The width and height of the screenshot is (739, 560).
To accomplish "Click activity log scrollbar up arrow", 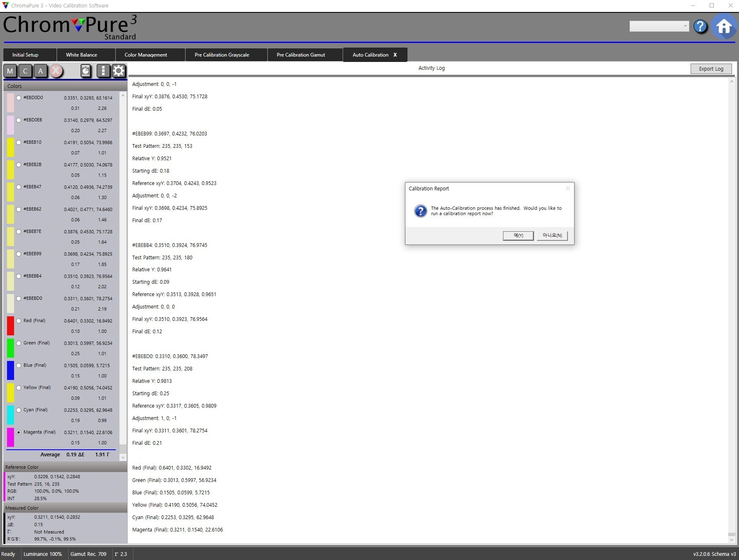I will tap(732, 82).
